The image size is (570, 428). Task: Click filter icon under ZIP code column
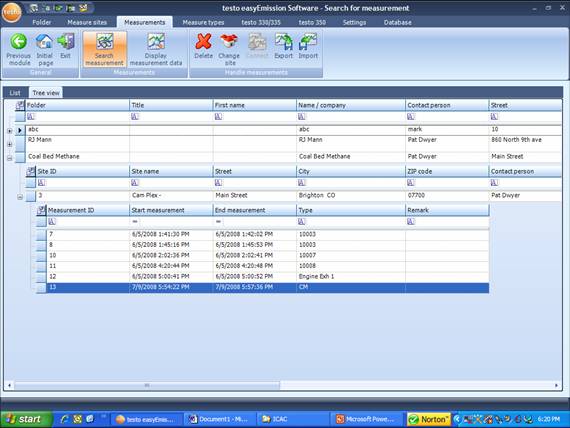pyautogui.click(x=411, y=183)
